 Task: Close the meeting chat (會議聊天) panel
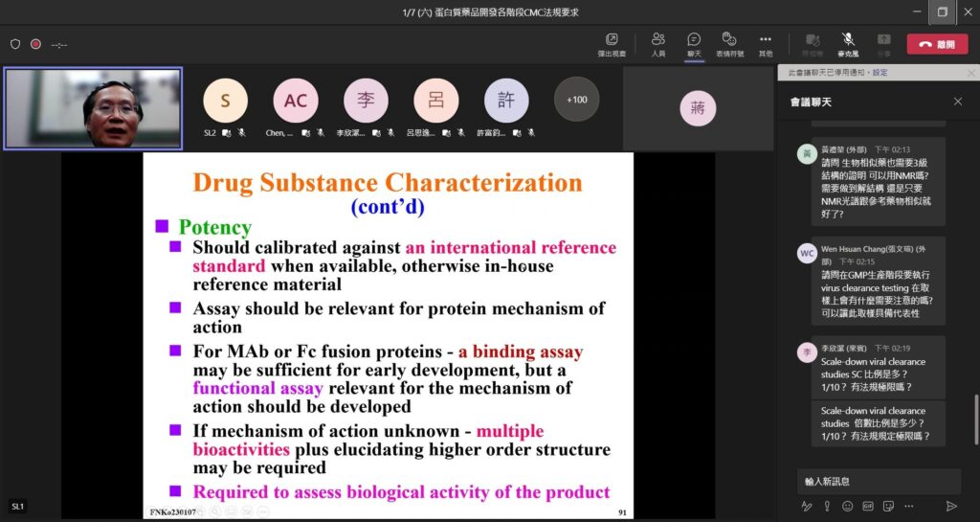(957, 102)
